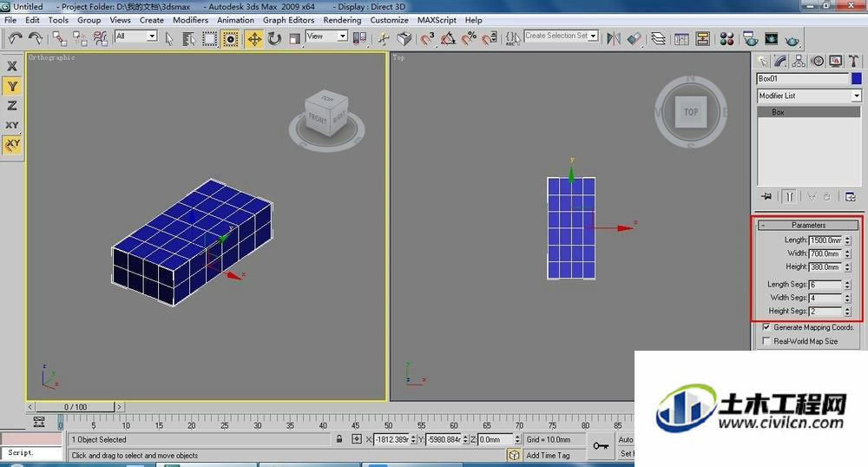This screenshot has height=467, width=868.
Task: Open the Rendering menu
Action: point(342,20)
